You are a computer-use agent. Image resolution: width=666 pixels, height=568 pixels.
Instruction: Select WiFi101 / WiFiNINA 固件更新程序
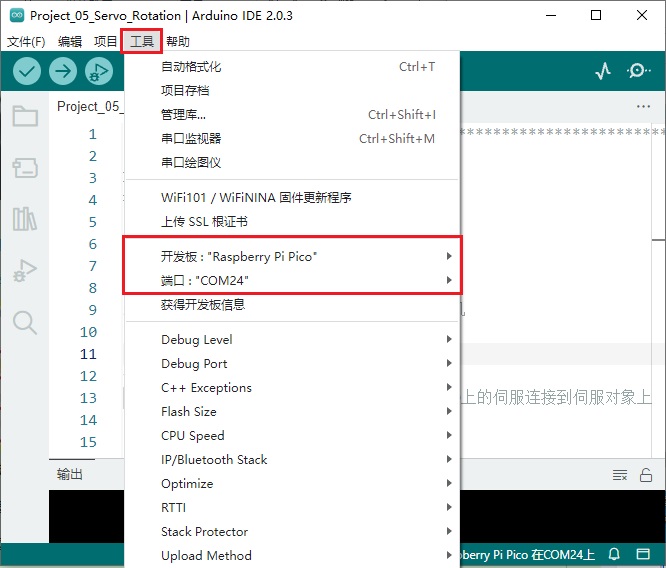(x=293, y=198)
